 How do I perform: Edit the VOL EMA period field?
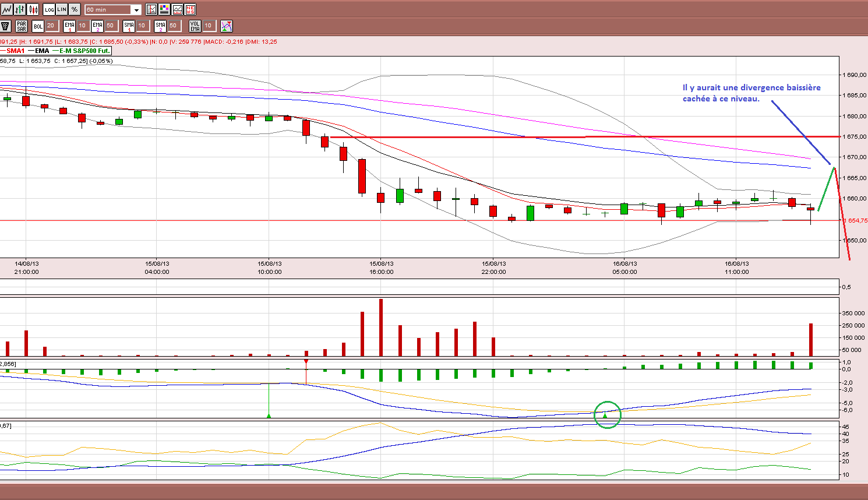coord(209,26)
